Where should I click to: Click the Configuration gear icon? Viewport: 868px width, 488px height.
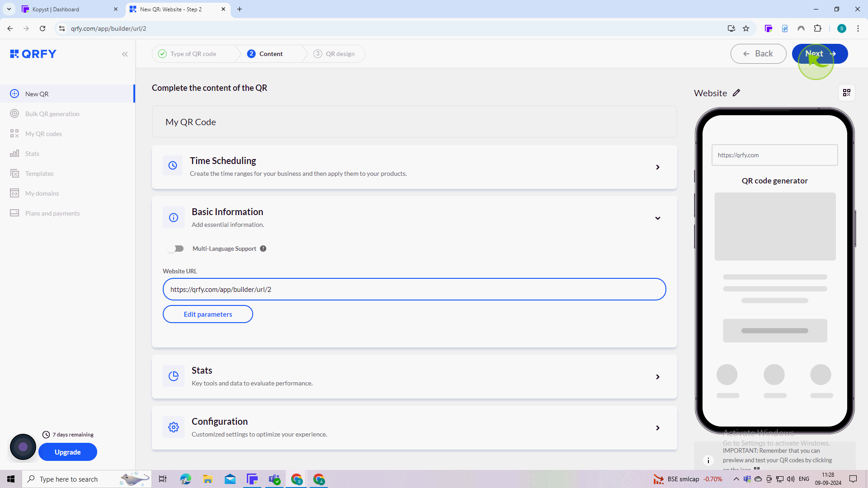[x=173, y=427]
